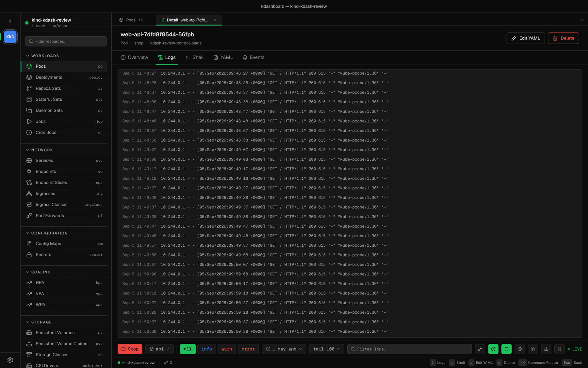Open Secrets in the sidebar
Screen dimensions: 588x368
pos(64,254)
